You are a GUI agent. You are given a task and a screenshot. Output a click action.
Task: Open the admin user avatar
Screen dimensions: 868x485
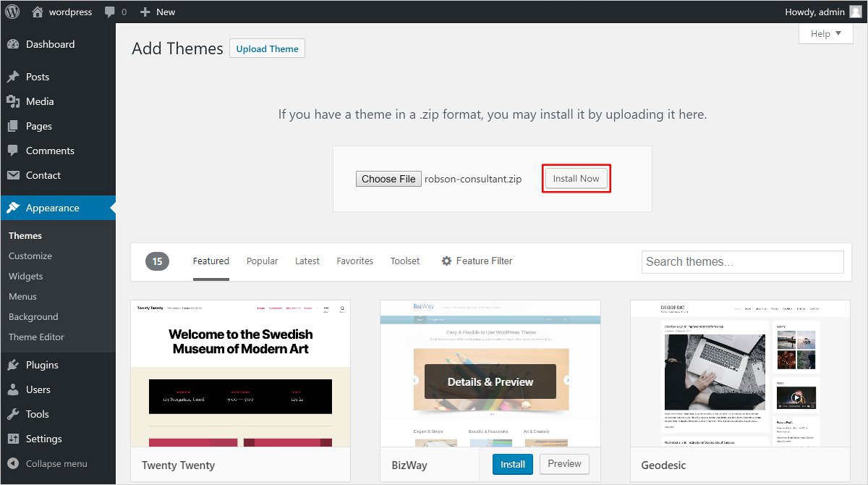pyautogui.click(x=856, y=12)
